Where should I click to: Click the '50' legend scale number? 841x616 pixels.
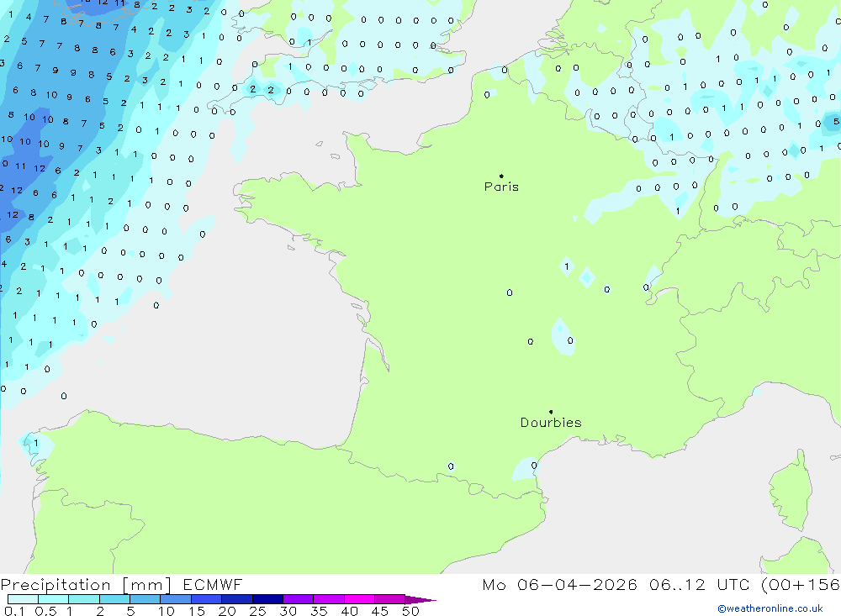(x=410, y=611)
